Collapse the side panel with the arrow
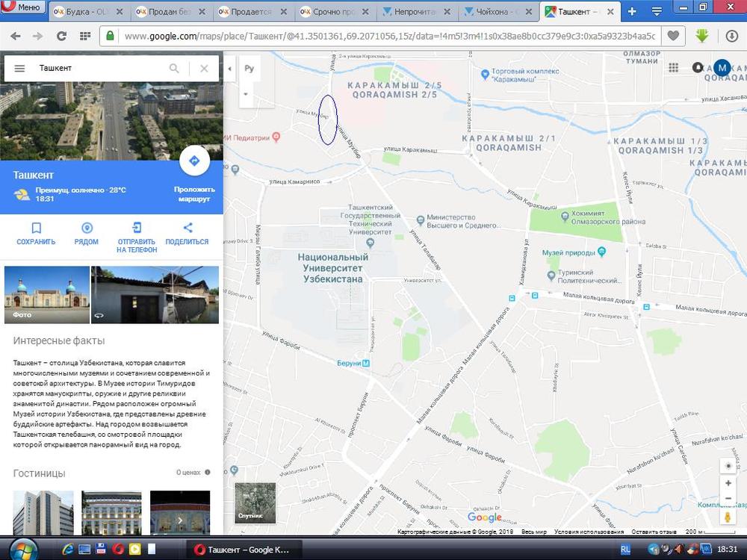This screenshot has height=560, width=747. click(229, 69)
